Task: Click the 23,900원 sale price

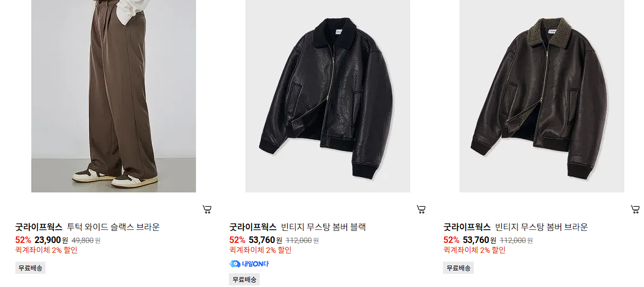Action: point(52,240)
